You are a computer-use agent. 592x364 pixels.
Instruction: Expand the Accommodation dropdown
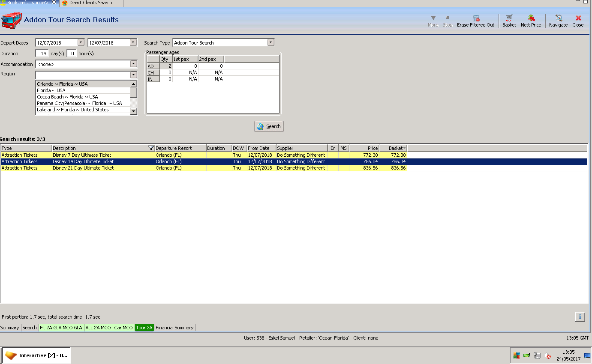point(134,64)
